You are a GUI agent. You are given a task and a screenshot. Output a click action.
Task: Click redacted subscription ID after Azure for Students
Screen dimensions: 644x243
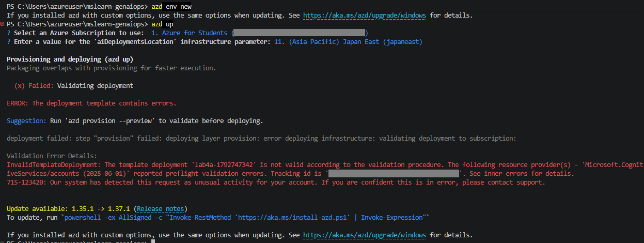point(300,33)
